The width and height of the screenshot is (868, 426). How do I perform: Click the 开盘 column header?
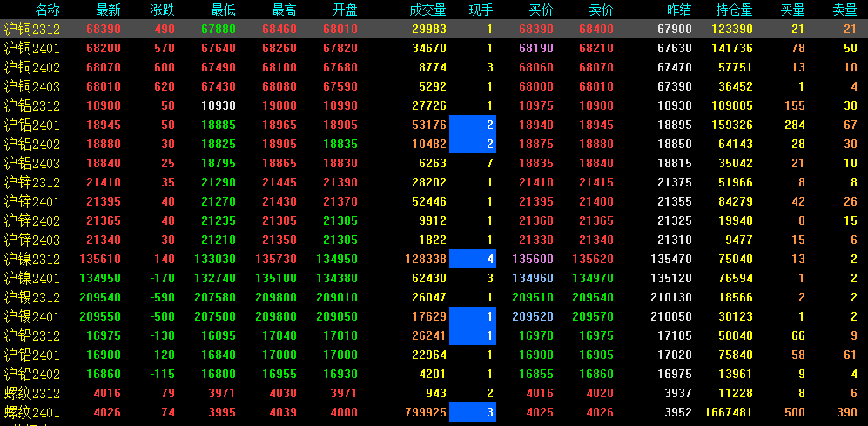tap(346, 10)
